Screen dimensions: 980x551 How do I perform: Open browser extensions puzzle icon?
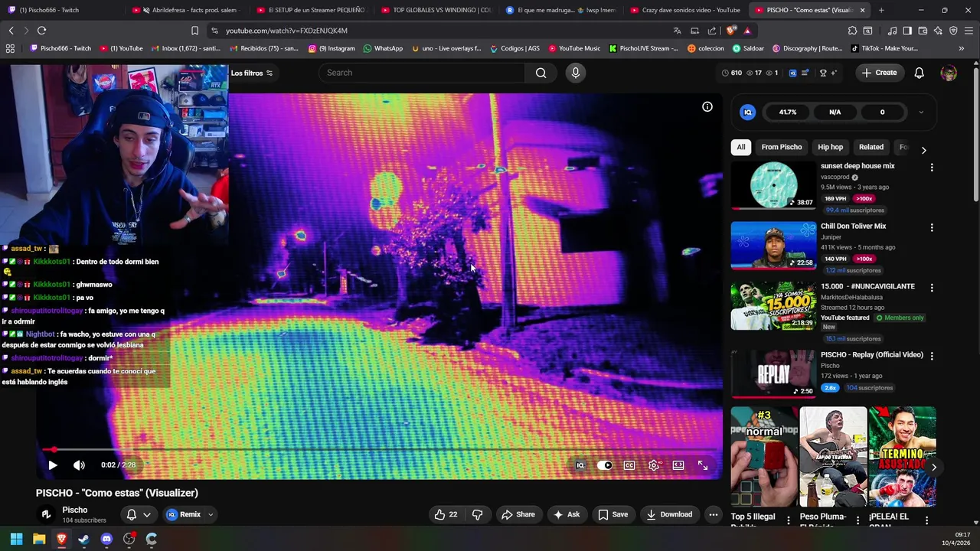pyautogui.click(x=852, y=31)
